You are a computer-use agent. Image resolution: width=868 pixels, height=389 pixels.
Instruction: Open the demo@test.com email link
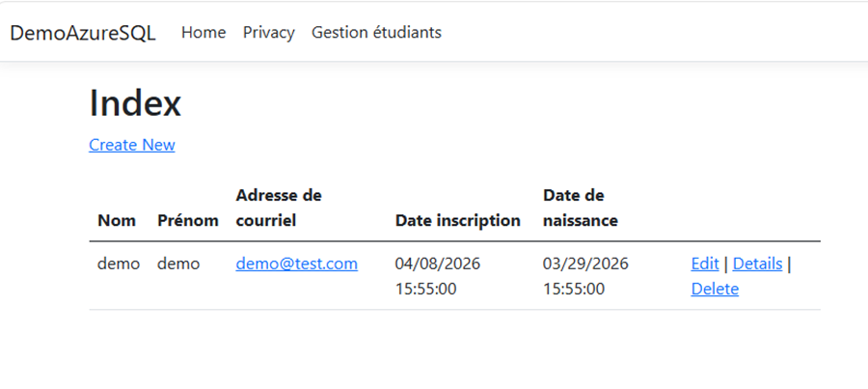click(296, 264)
